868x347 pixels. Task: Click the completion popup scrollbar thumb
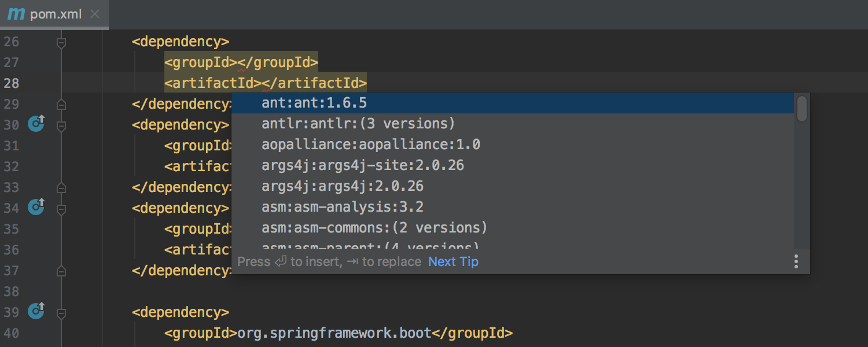click(x=801, y=109)
